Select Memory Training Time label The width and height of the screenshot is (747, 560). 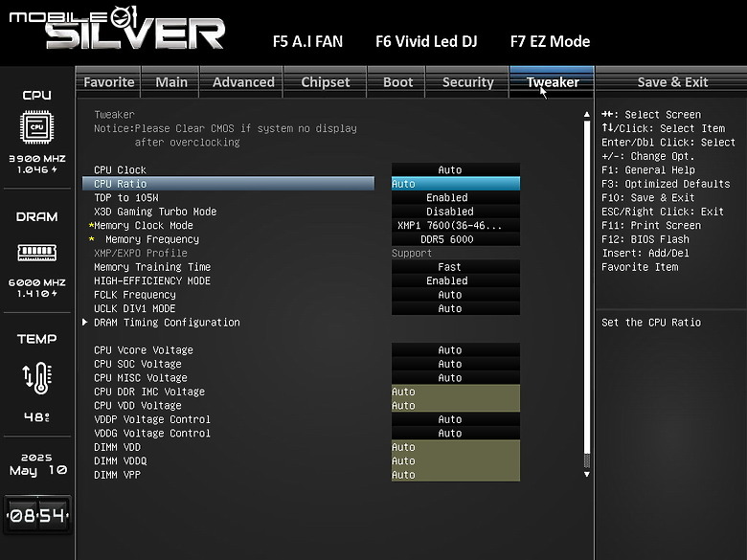click(152, 267)
